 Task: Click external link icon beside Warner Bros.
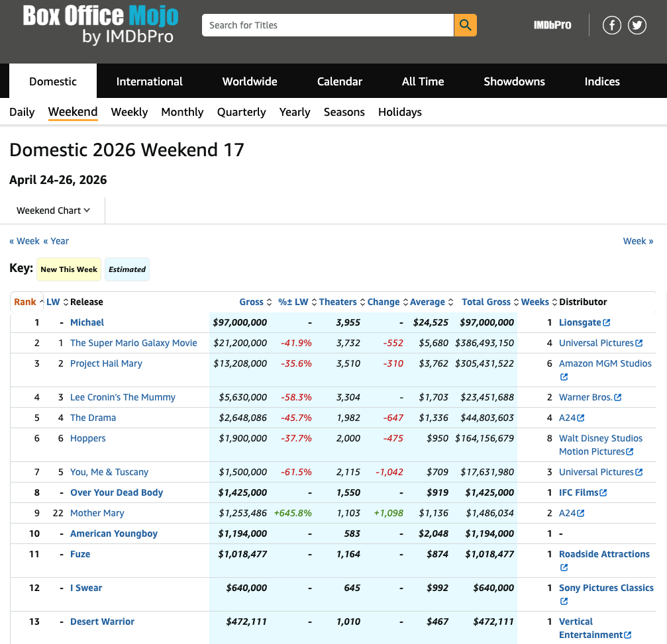[x=618, y=397]
